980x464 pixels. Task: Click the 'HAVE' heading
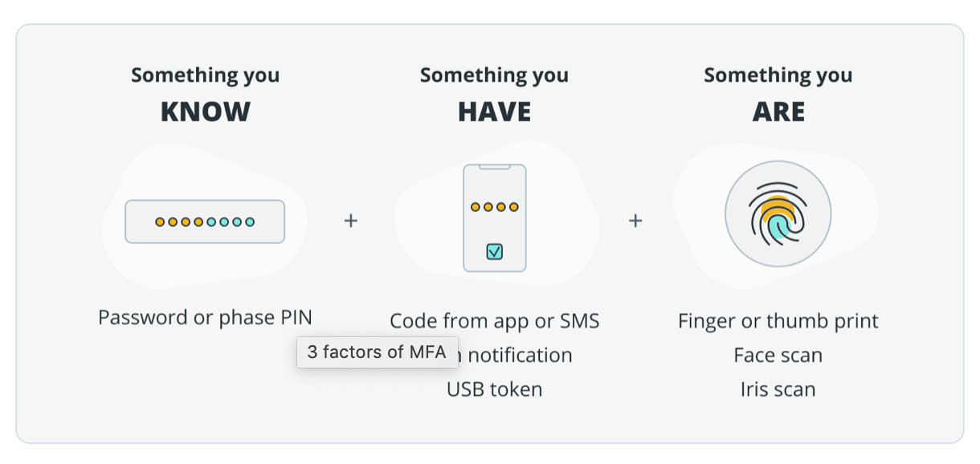[x=495, y=112]
